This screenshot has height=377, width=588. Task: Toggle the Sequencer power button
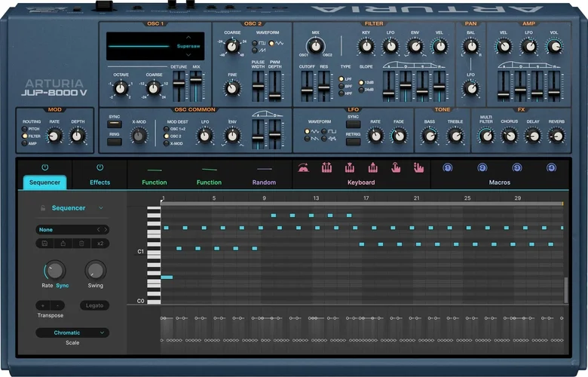[44, 167]
